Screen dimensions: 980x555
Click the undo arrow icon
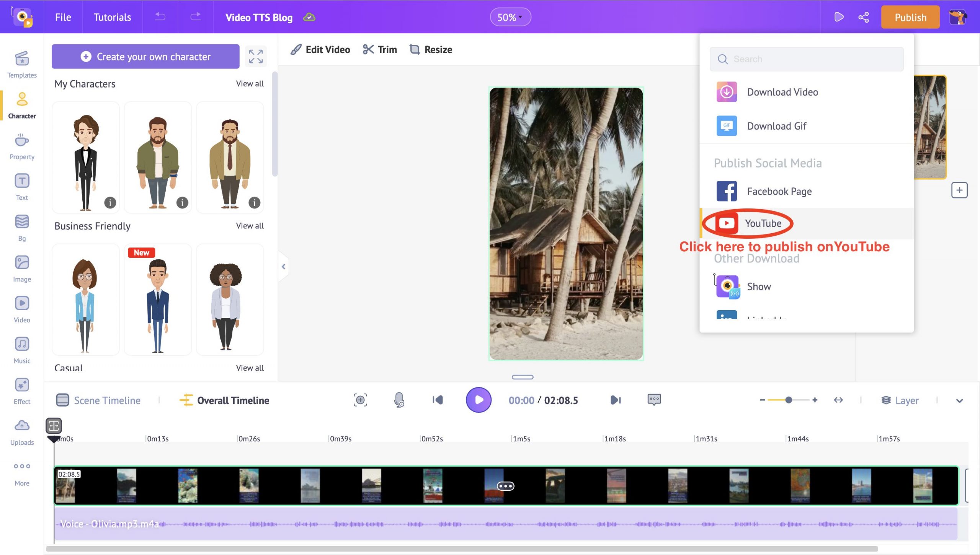160,16
